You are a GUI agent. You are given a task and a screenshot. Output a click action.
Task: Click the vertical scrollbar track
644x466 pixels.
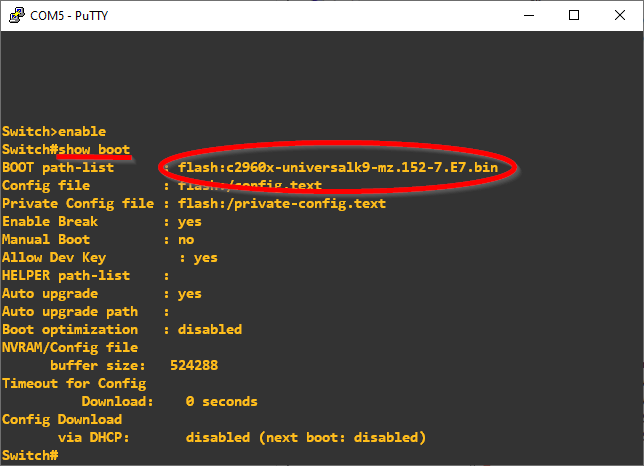tap(634, 250)
